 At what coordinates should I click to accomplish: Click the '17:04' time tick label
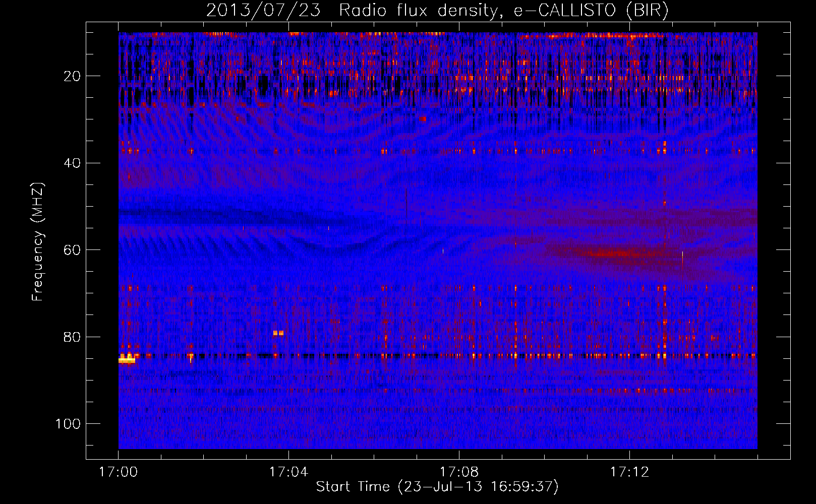[288, 472]
